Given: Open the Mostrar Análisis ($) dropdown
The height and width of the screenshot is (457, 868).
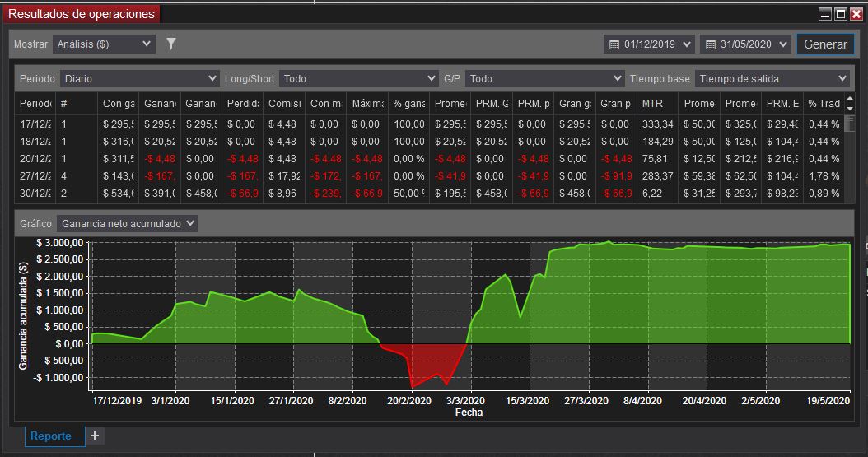Looking at the screenshot, I should click(104, 44).
